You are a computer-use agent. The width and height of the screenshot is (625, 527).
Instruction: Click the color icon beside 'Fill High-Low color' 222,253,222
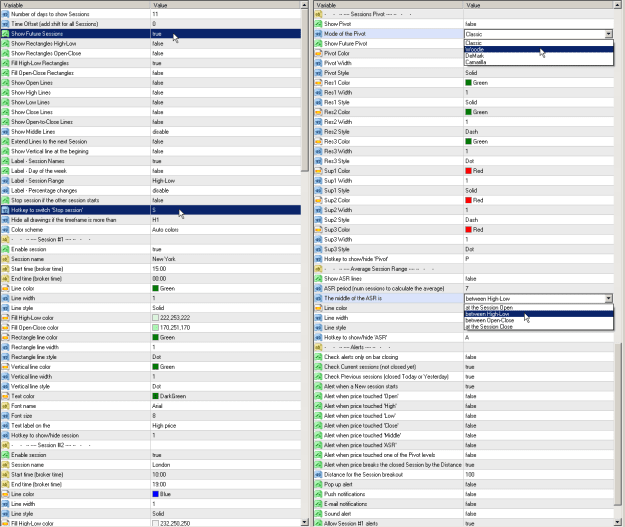(5, 318)
